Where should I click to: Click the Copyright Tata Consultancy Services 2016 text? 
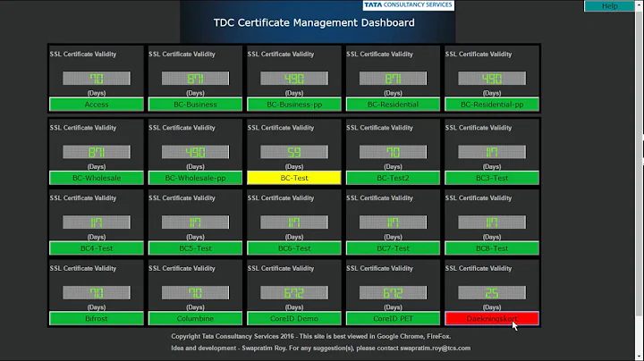(233, 336)
